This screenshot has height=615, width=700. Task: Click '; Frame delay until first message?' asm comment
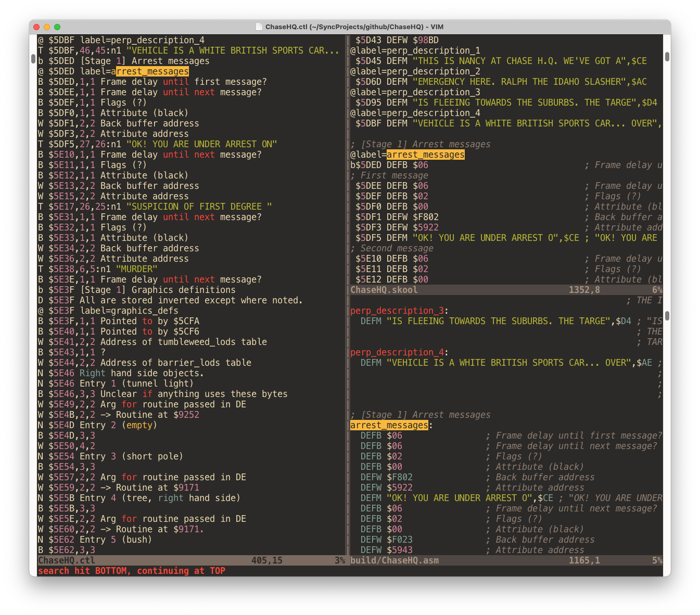(574, 435)
